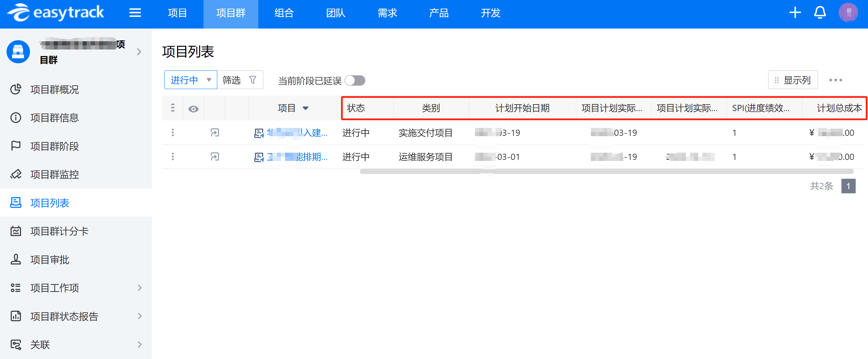Click the 显示列 button
Screen dimensions: 868x359
(793, 80)
